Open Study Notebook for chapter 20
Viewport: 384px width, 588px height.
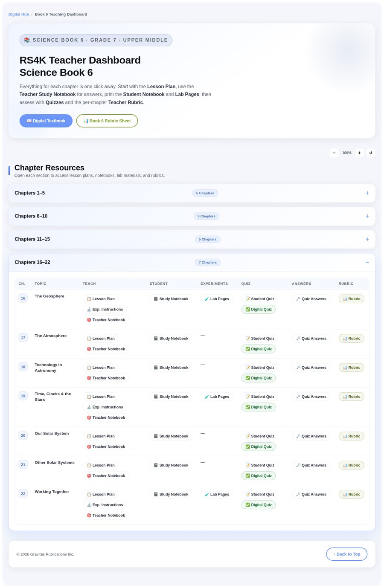[x=171, y=436]
